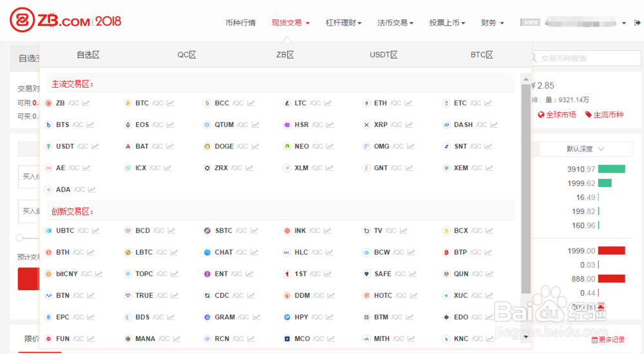Open the chart icon for ZB/QC
This screenshot has height=354, width=644.
pyautogui.click(x=86, y=103)
